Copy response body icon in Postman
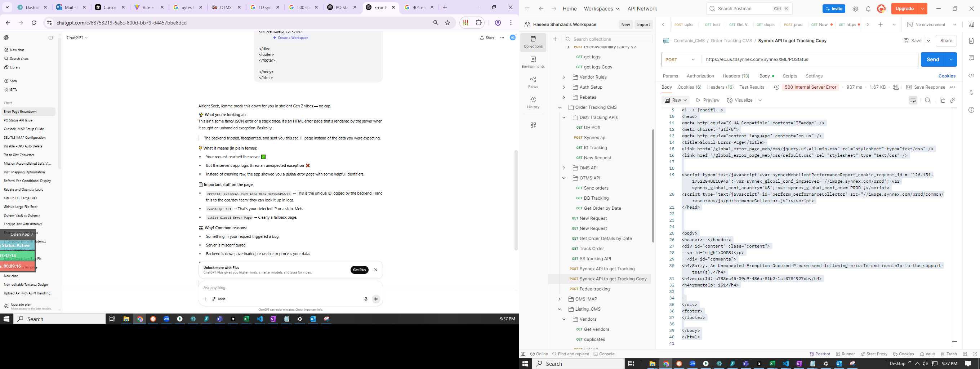Screen dimensions: 980x369 pyautogui.click(x=942, y=100)
